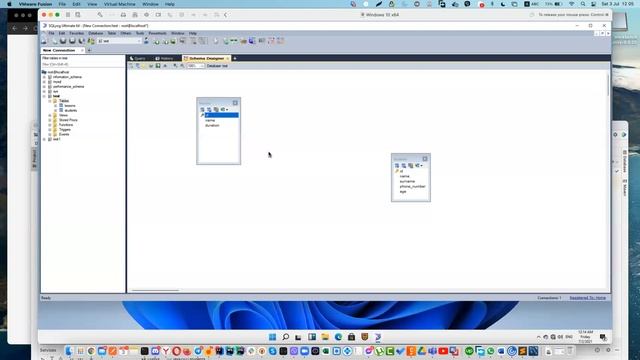Open Windows taskbar Search

click(x=286, y=337)
